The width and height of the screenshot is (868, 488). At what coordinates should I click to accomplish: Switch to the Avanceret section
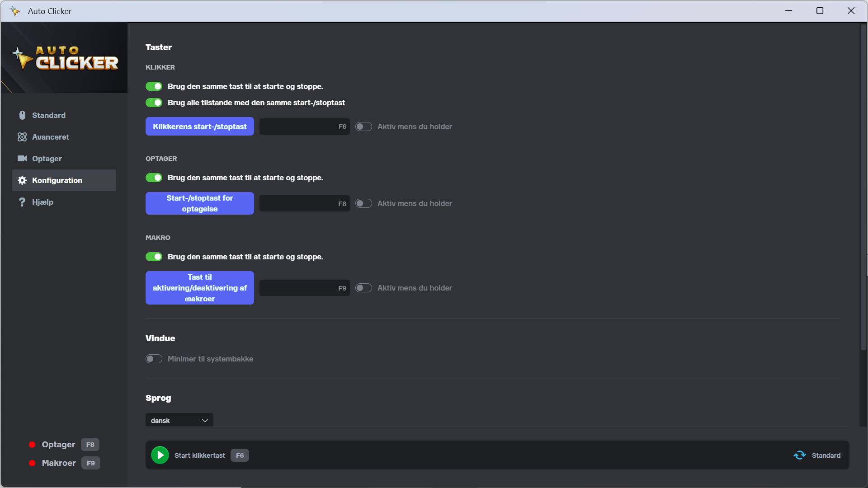[51, 137]
